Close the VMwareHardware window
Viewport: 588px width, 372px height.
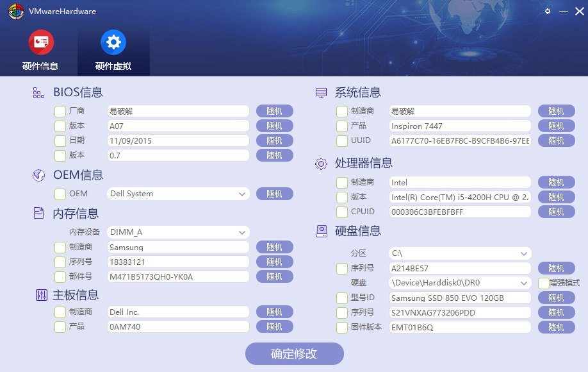(580, 12)
